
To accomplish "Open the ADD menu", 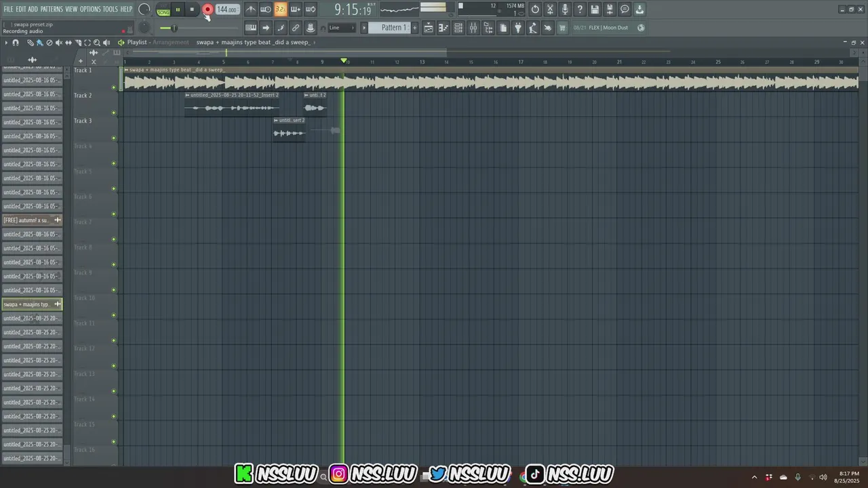I will (x=33, y=9).
